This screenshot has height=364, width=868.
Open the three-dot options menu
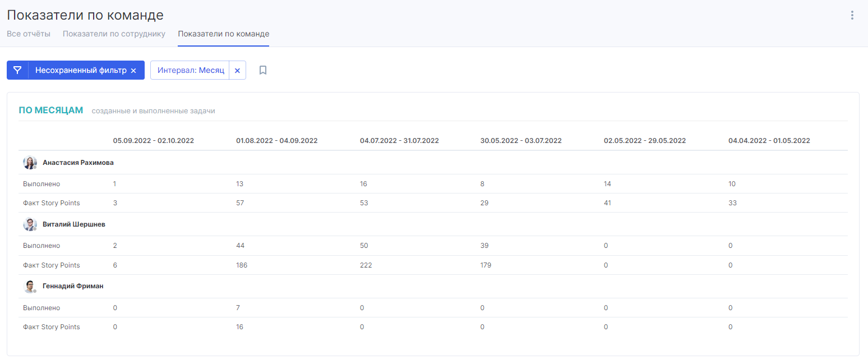click(852, 15)
